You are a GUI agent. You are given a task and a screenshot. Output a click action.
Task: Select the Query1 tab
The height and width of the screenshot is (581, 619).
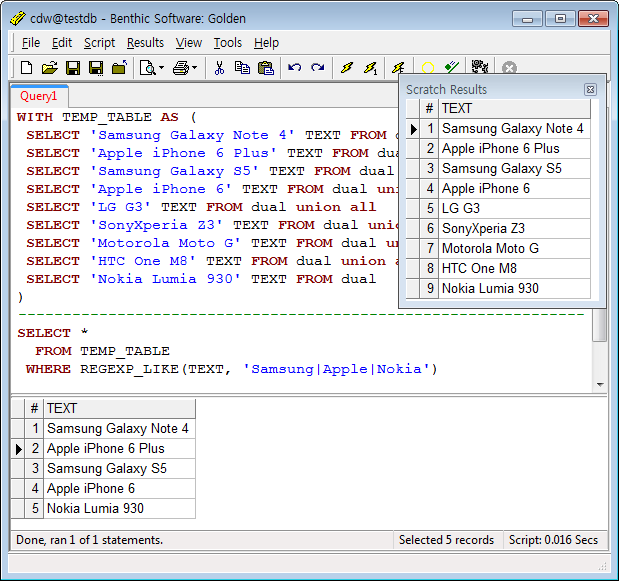click(39, 96)
